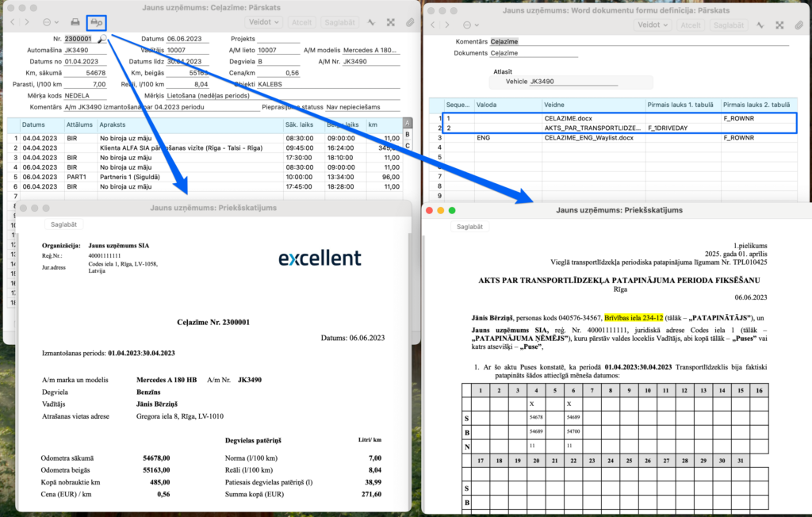The width and height of the screenshot is (812, 517).
Task: Expand the Veidot dropdown in Word forms window
Action: click(x=653, y=25)
